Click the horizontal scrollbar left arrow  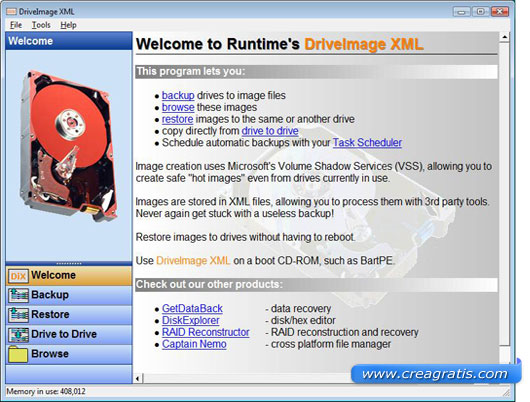tap(138, 378)
